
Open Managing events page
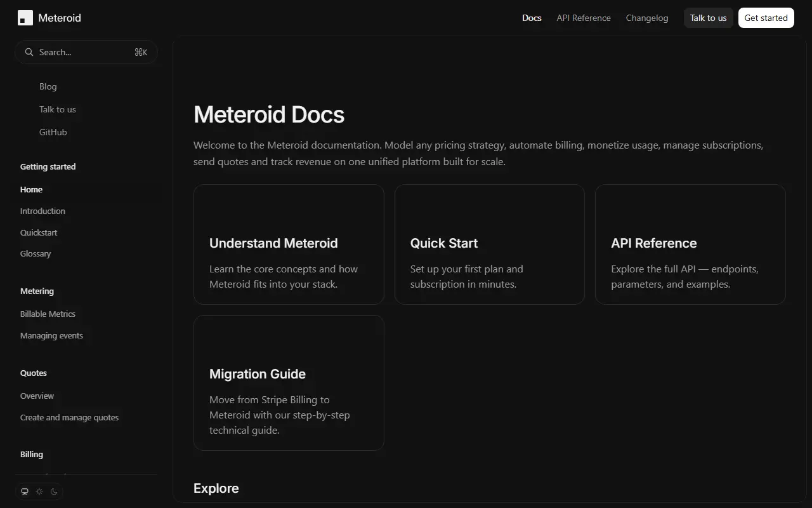51,335
